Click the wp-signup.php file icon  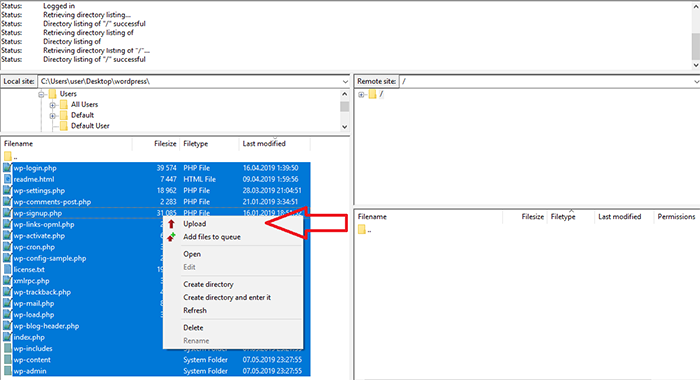click(x=7, y=213)
